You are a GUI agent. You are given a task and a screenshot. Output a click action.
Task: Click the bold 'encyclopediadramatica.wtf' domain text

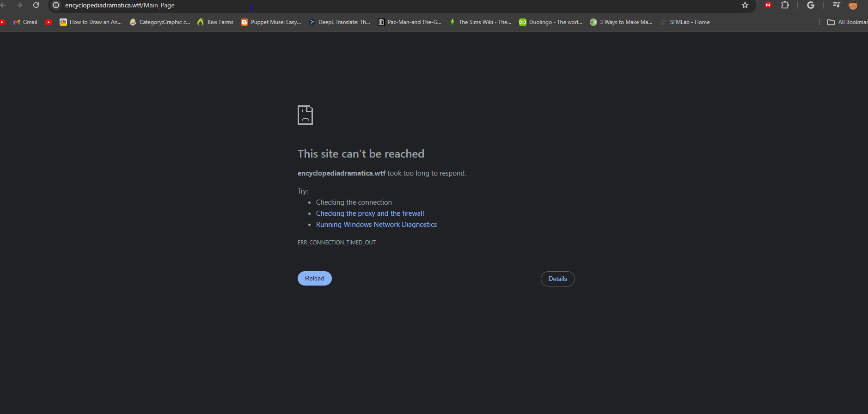tap(342, 173)
